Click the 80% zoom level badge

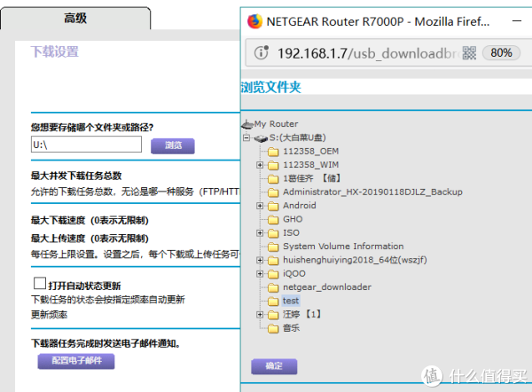501,53
